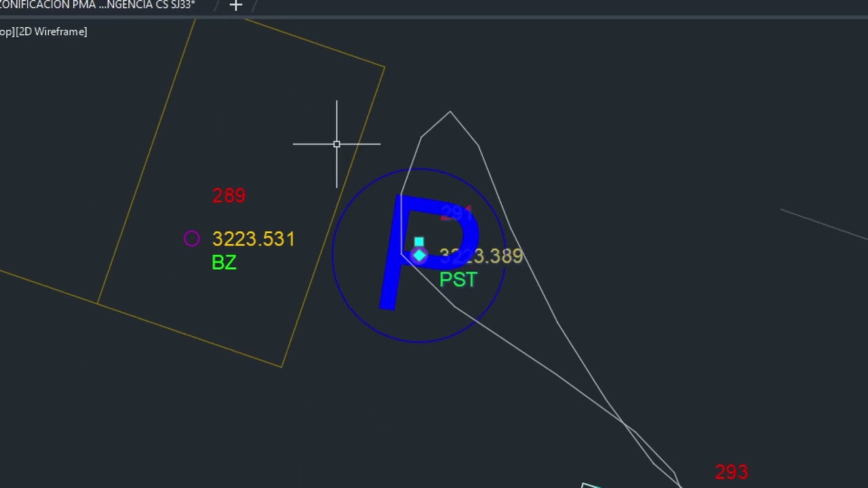This screenshot has height=488, width=868.
Task: Select the elevation text 3223.531
Action: [x=254, y=239]
